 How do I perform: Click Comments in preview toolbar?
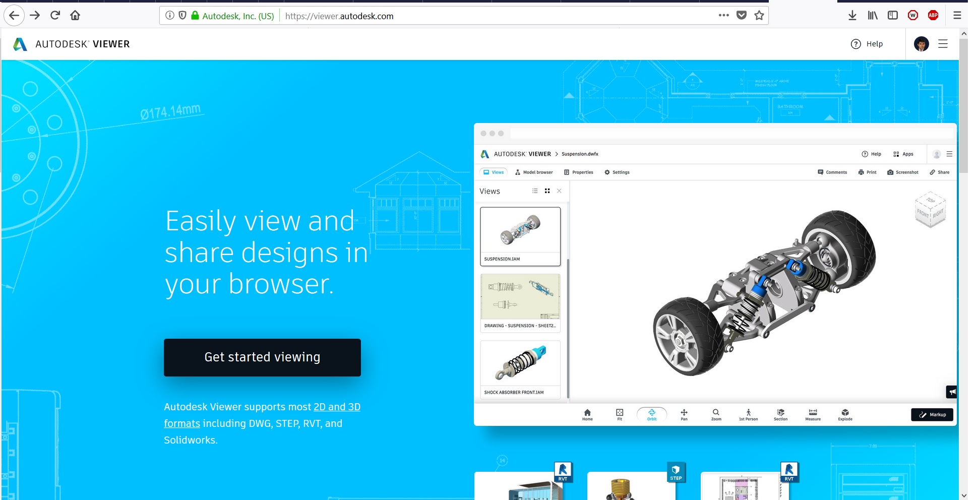pyautogui.click(x=832, y=172)
